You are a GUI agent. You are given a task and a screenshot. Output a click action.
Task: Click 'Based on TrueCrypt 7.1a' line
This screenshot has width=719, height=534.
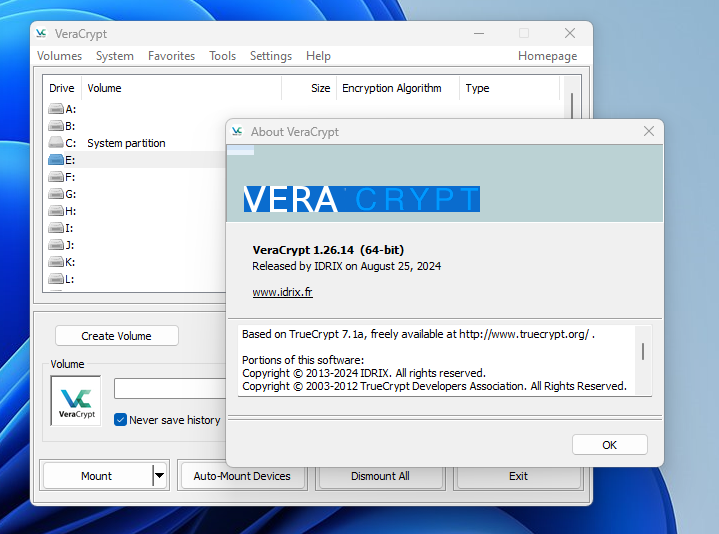[x=418, y=334]
